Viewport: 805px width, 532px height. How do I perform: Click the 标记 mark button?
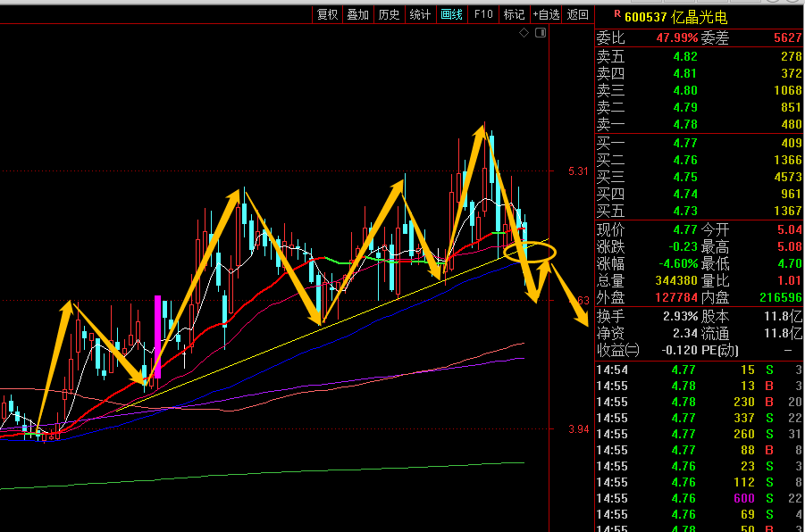(514, 14)
